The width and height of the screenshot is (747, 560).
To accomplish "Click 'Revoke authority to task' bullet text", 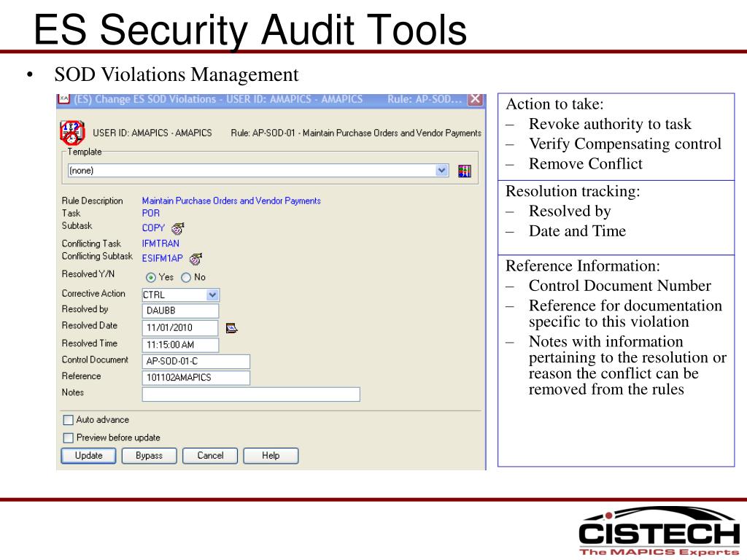I will coord(610,124).
